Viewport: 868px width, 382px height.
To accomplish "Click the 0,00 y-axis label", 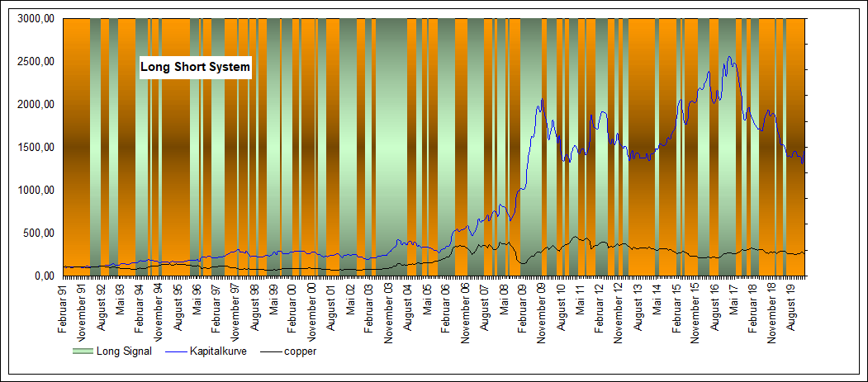I will [x=45, y=276].
